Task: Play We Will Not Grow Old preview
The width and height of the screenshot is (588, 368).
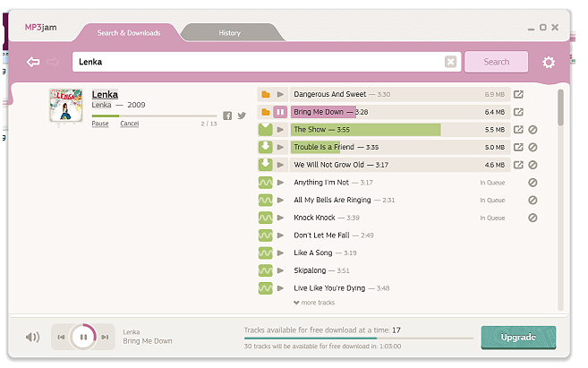Action: 280,165
